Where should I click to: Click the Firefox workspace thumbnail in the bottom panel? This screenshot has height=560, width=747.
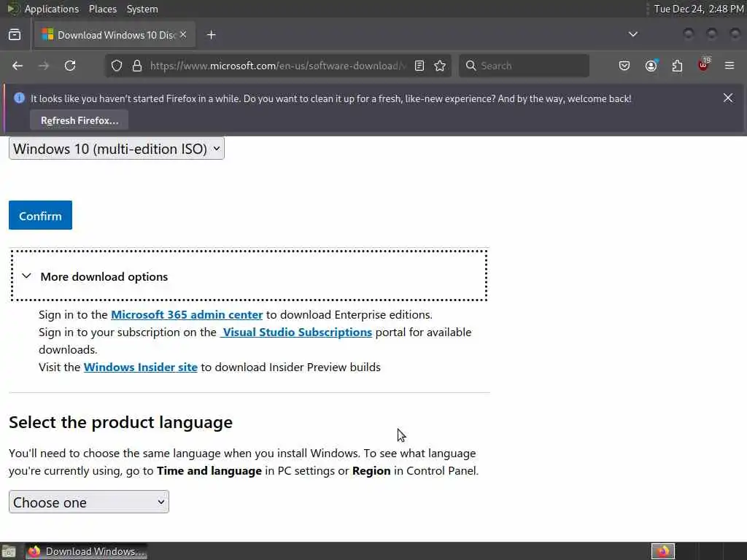click(662, 551)
